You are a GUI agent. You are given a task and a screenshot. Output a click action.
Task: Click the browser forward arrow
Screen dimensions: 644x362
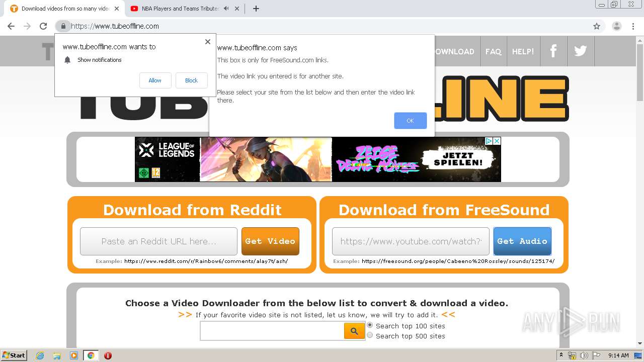tap(27, 26)
